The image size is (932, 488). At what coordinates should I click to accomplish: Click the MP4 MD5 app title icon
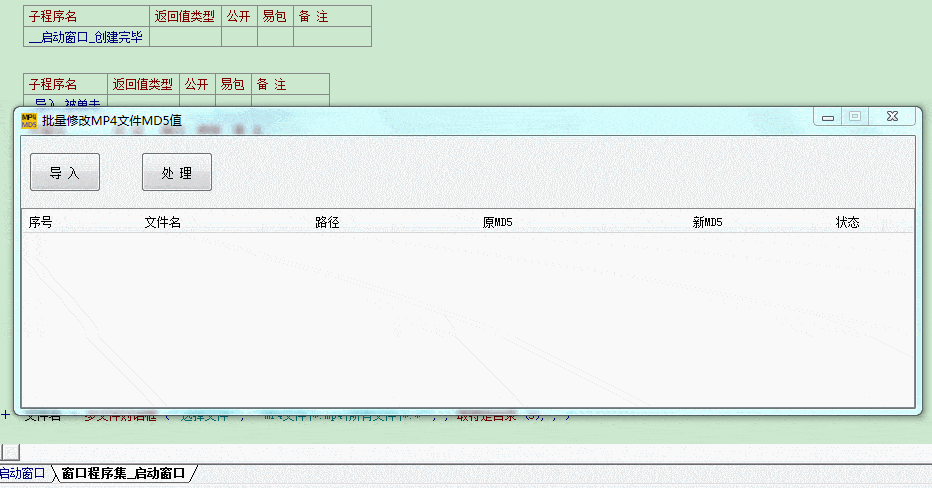(x=29, y=120)
